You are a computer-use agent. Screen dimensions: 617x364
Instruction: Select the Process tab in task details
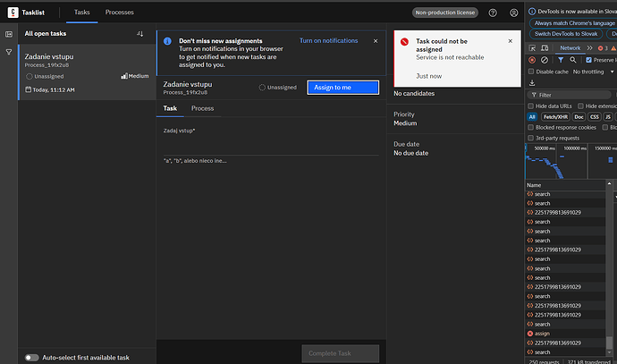[x=202, y=108]
